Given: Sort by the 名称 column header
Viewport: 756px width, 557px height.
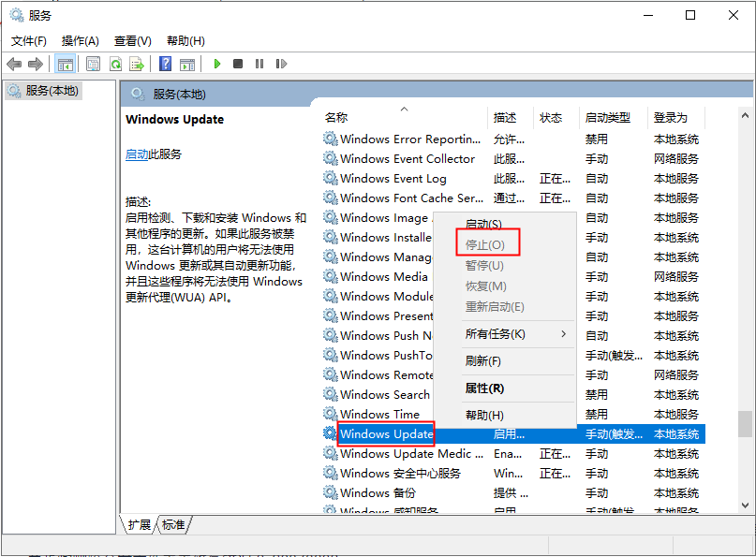Looking at the screenshot, I should click(404, 118).
